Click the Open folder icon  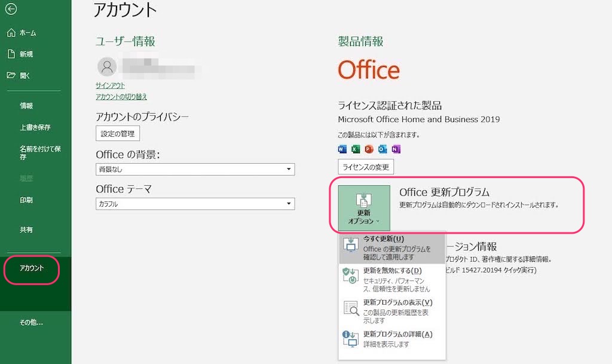tap(11, 75)
